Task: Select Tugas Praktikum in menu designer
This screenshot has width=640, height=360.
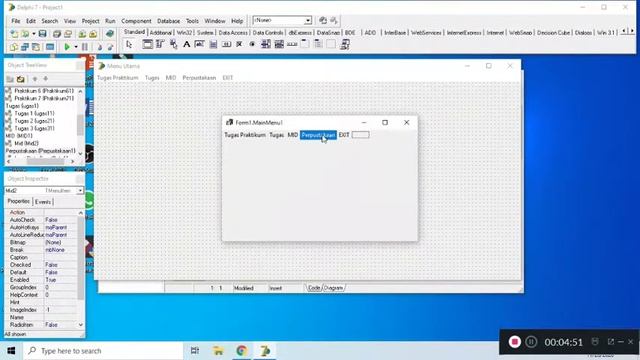Action: pyautogui.click(x=245, y=135)
